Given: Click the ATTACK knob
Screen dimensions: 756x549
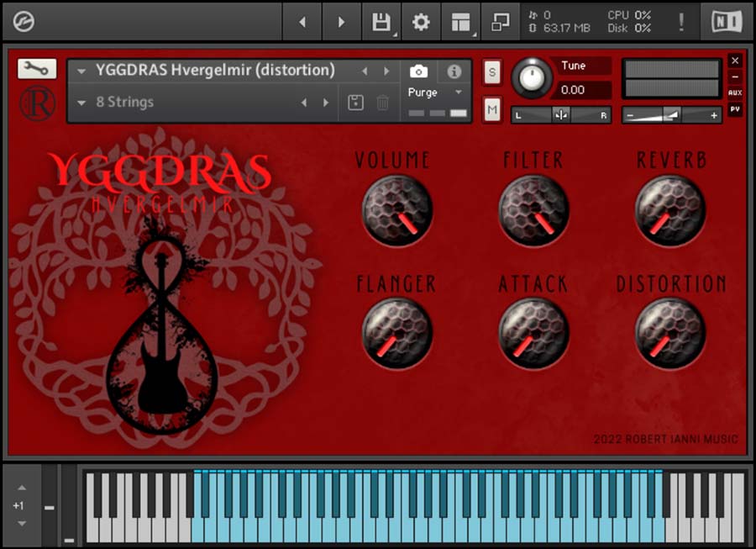Looking at the screenshot, I should coord(533,333).
